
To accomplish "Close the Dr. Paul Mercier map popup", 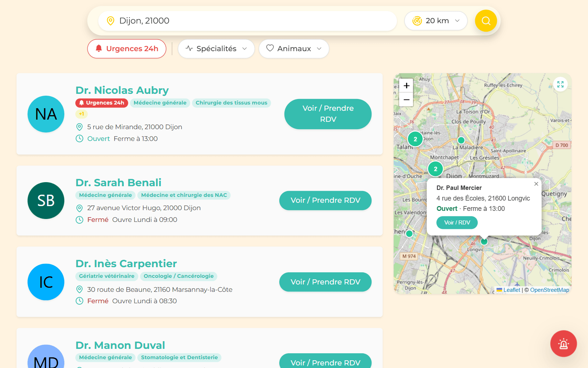I will pos(536,184).
